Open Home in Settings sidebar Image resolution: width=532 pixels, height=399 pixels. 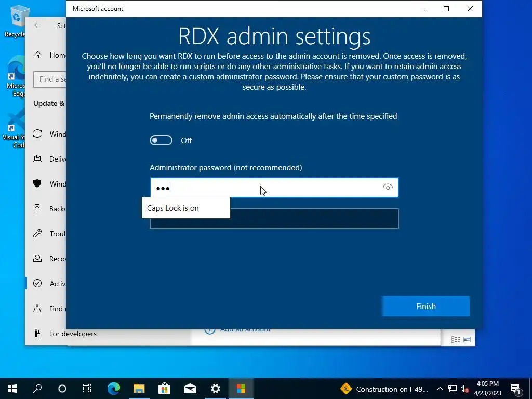(x=49, y=55)
